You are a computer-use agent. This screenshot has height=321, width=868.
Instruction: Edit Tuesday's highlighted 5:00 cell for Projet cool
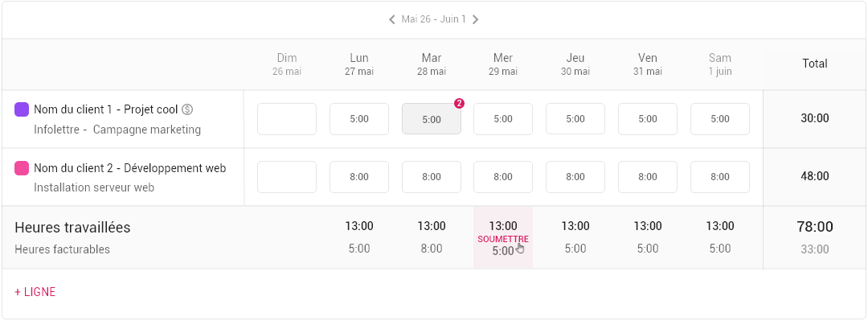pos(432,118)
